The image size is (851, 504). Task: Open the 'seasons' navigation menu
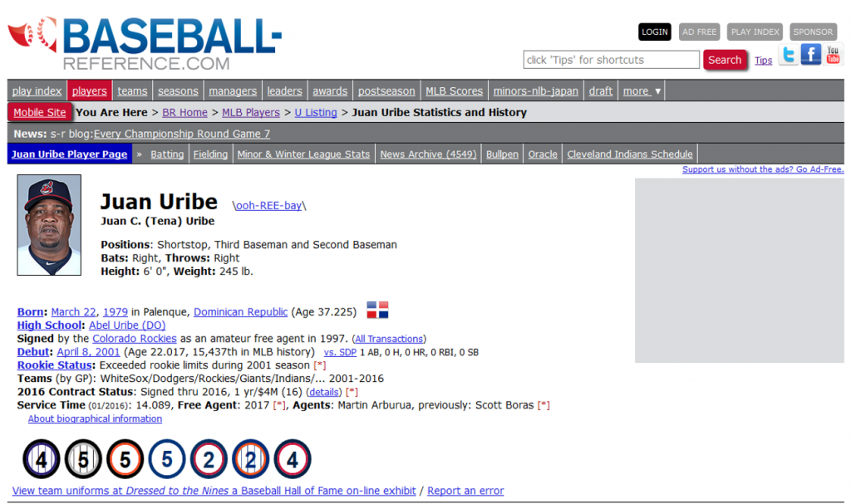(x=178, y=91)
